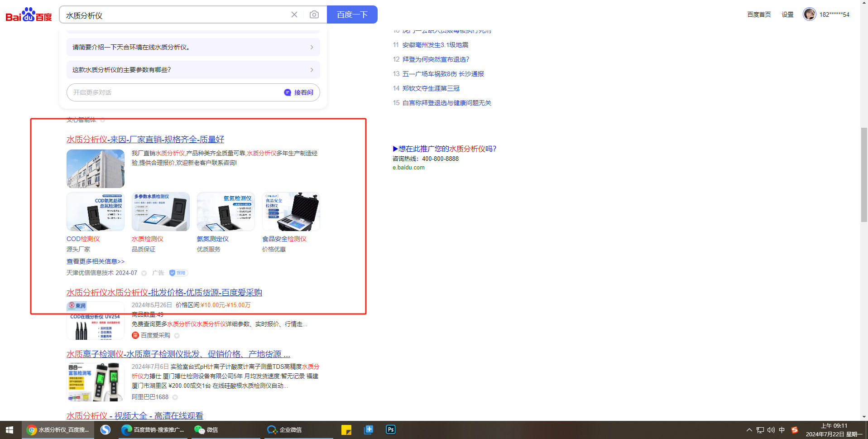The height and width of the screenshot is (439, 868).
Task: Click 想在此推广您的水质分析仪吗? link
Action: (445, 149)
